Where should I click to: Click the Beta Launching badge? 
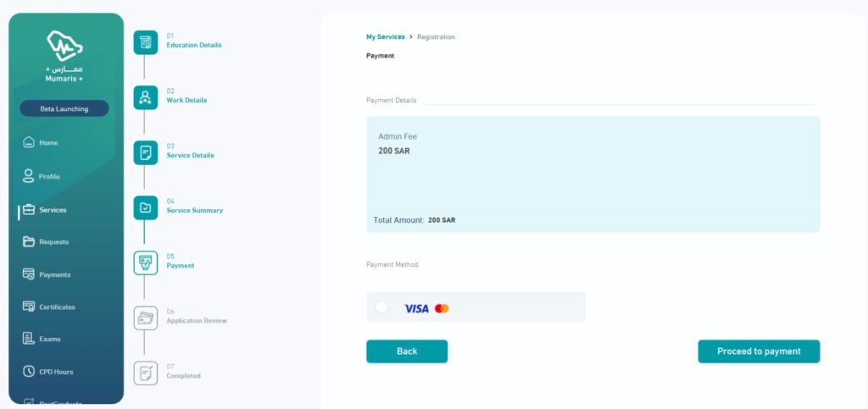(x=64, y=109)
